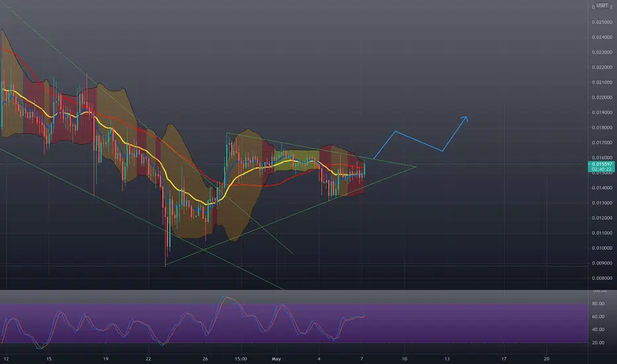This screenshot has height=364, width=617.
Task: Click price axis value 0.020000
Action: tap(602, 97)
